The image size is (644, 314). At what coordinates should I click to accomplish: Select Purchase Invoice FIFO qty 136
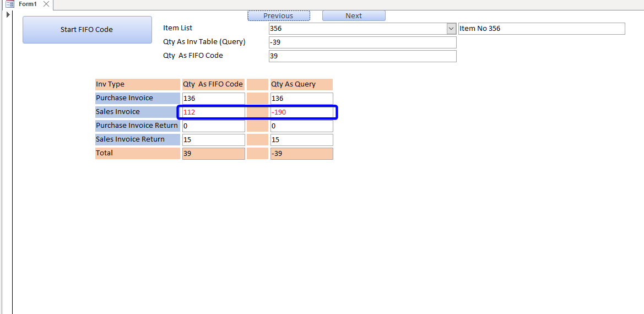click(x=214, y=99)
